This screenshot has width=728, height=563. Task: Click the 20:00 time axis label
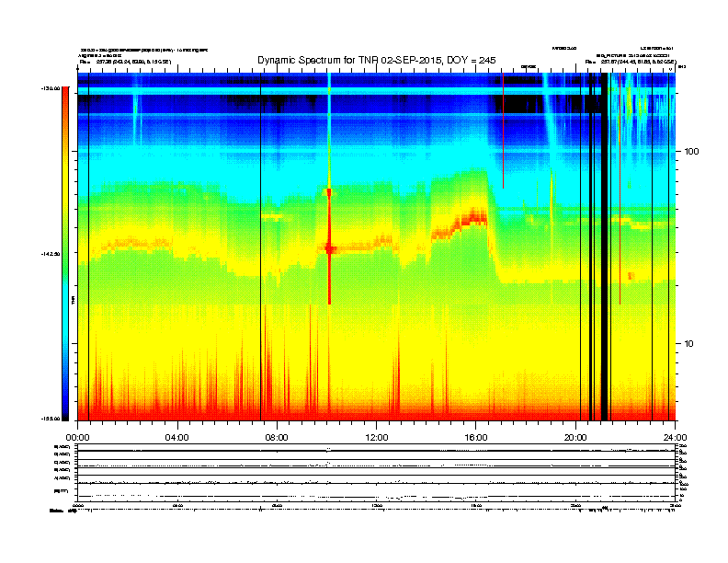(x=575, y=438)
